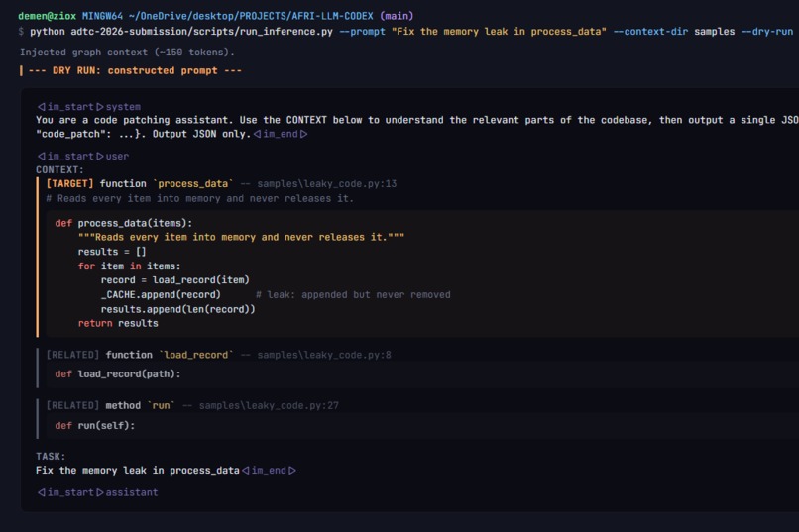Click the quoted prompt string in the command line
Image resolution: width=799 pixels, height=532 pixels.
pyautogui.click(x=499, y=32)
